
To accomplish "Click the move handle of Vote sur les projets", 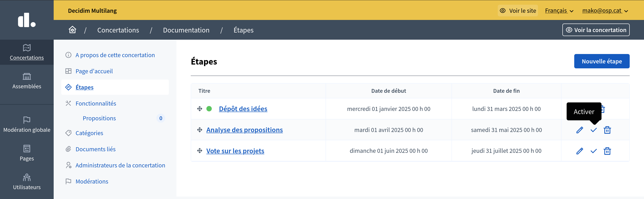I will [x=199, y=151].
